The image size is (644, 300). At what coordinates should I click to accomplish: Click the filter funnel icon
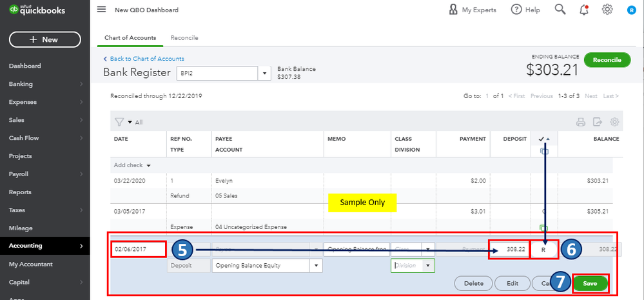(x=119, y=122)
